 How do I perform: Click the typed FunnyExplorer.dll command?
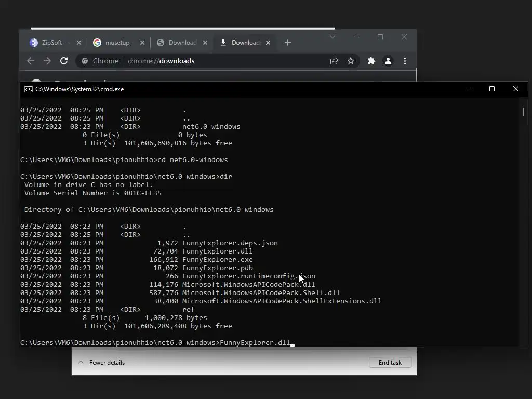[x=255, y=343]
